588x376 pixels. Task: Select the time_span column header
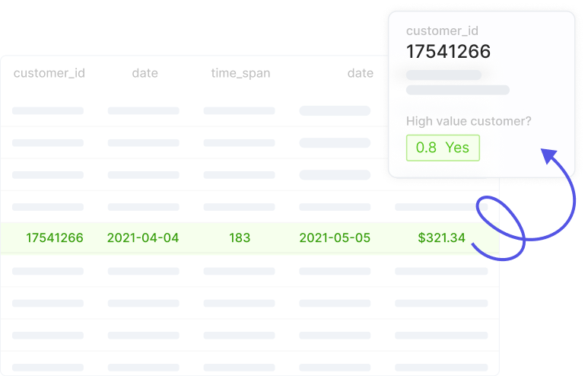point(240,73)
